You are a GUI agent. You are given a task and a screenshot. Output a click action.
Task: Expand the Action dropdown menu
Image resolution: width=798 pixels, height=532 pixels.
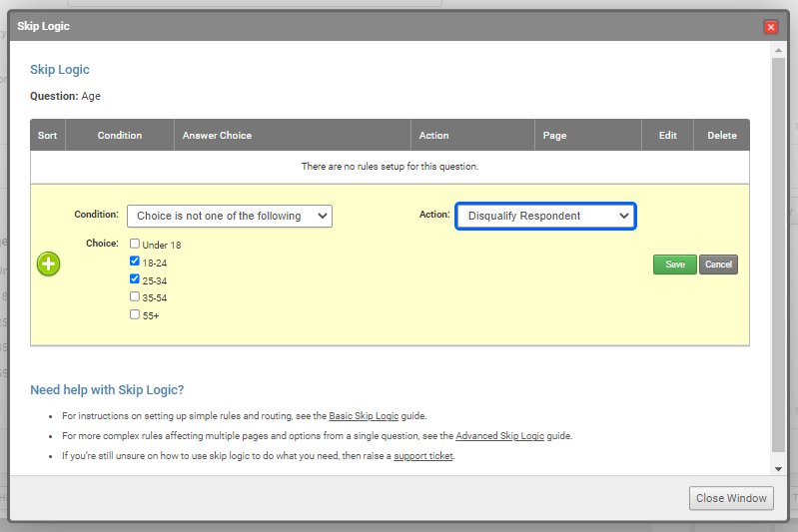(545, 216)
